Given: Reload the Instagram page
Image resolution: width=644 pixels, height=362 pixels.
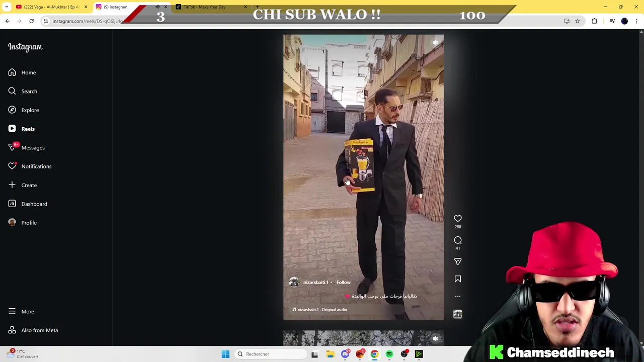Looking at the screenshot, I should tap(31, 21).
